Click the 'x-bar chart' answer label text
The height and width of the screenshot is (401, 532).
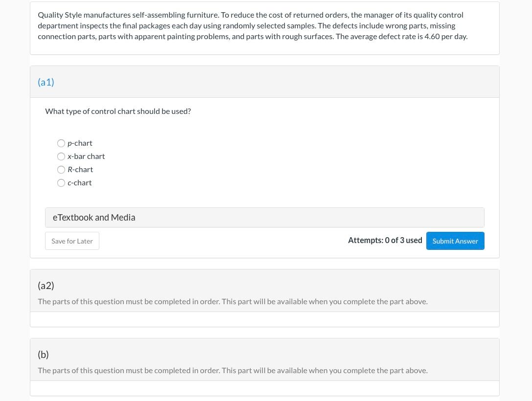click(87, 156)
